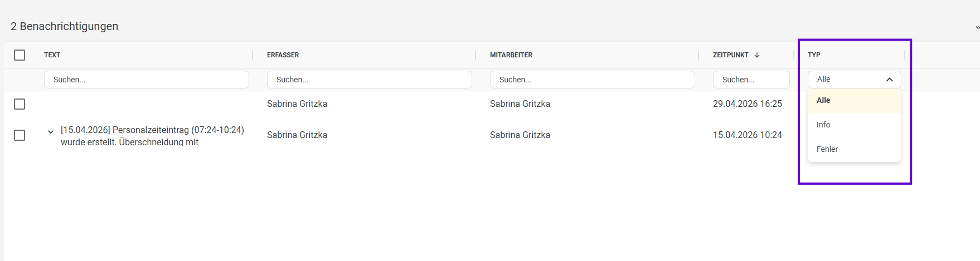Focus the Text column search field

(147, 80)
